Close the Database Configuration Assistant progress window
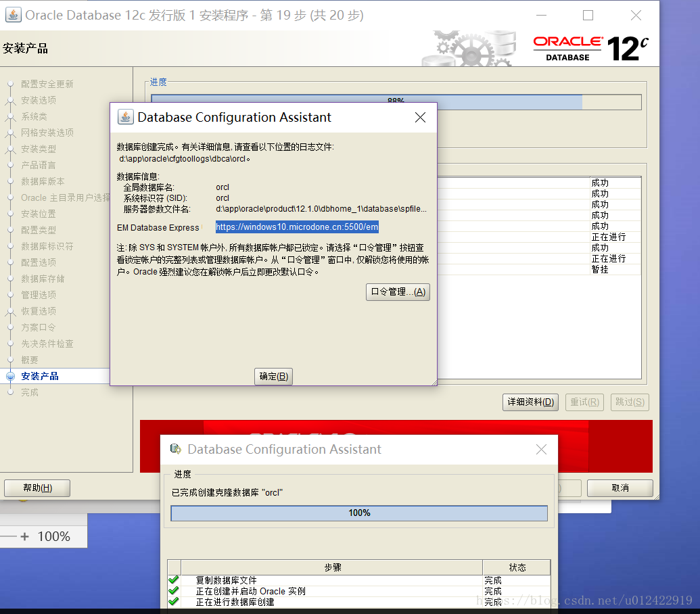 (541, 450)
